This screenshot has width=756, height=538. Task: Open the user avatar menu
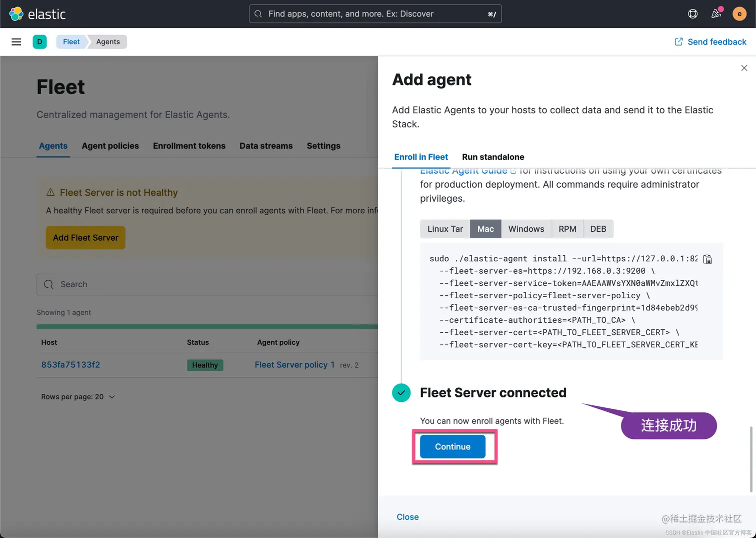click(x=739, y=14)
